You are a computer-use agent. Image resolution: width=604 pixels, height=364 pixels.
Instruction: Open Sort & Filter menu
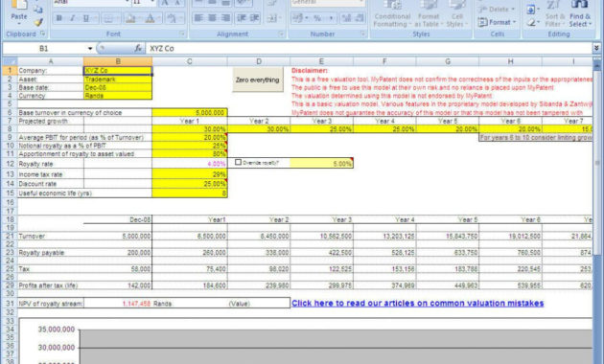click(555, 14)
